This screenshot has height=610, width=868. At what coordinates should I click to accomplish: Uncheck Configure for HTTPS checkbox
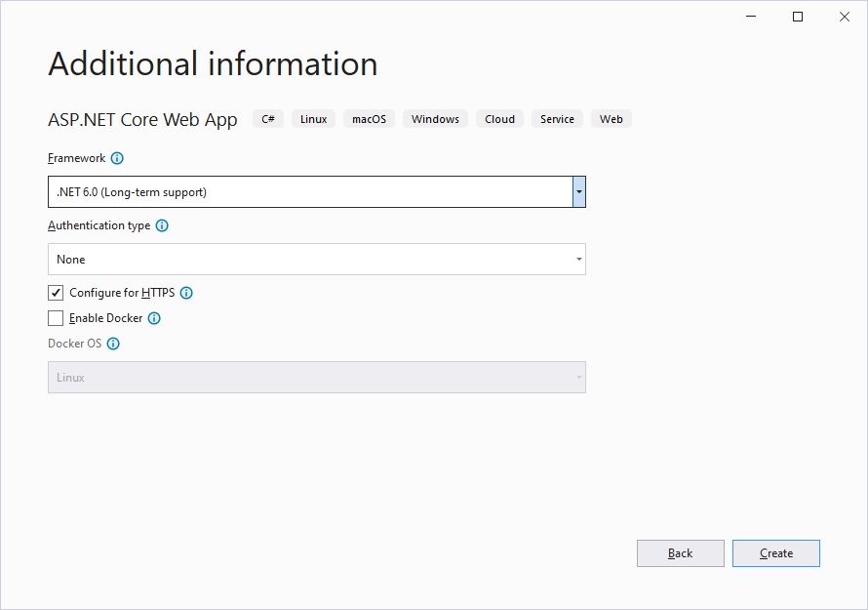pyautogui.click(x=56, y=293)
